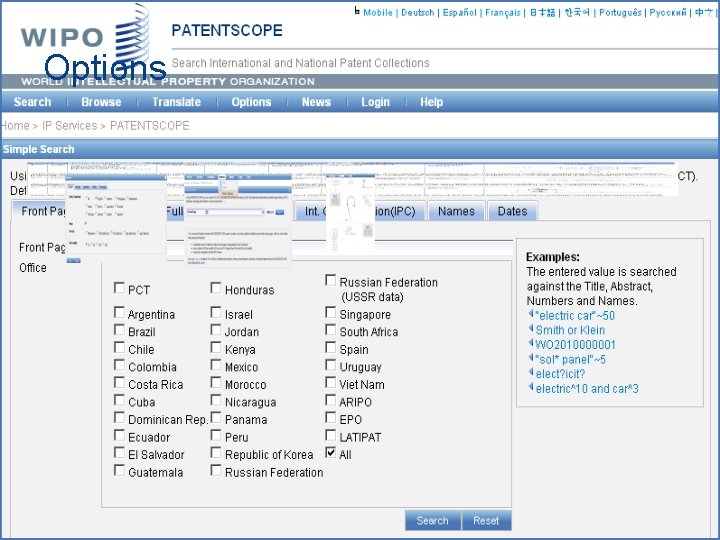This screenshot has height=540, width=720.
Task: Check the Morocco checkbox
Action: click(216, 382)
